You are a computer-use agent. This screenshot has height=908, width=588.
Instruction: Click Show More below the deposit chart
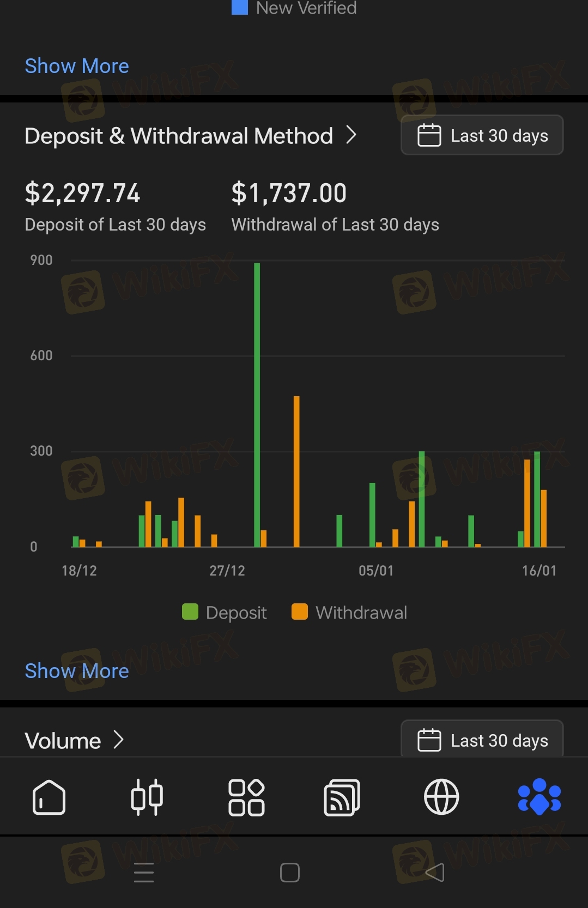pos(77,671)
